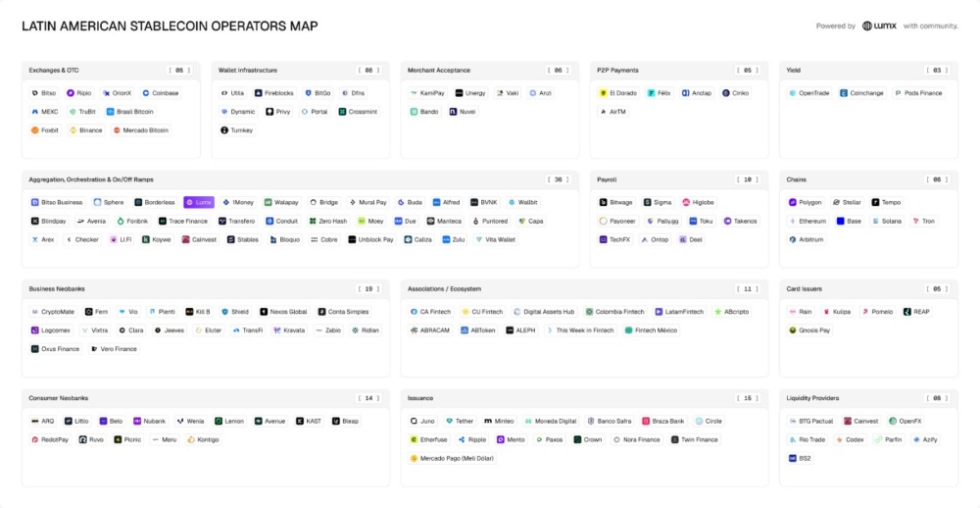Click the Zero Hash logo icon
This screenshot has width=980, height=508.
(x=313, y=222)
